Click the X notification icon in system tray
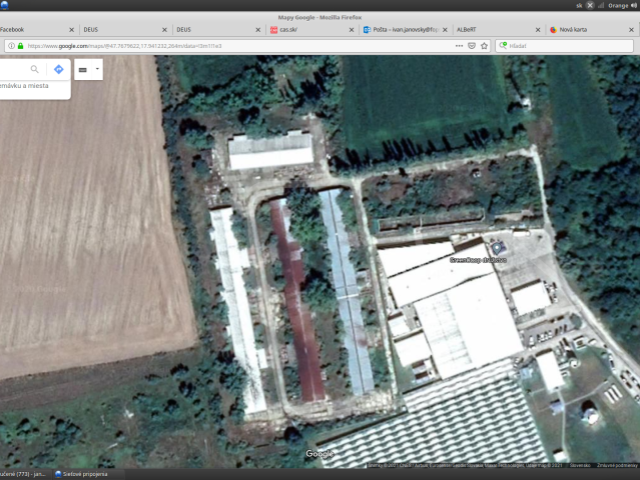Screen dimensions: 640x480 [590, 5]
